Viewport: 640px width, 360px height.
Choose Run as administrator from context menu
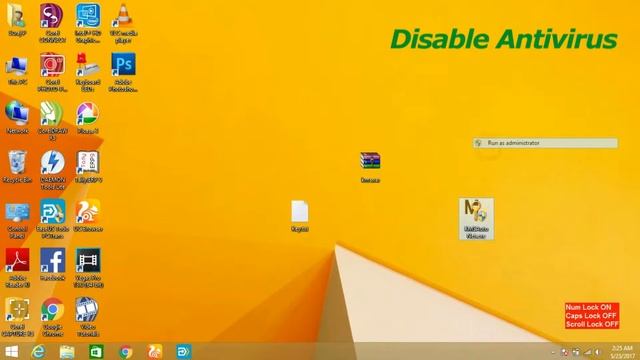(x=545, y=143)
